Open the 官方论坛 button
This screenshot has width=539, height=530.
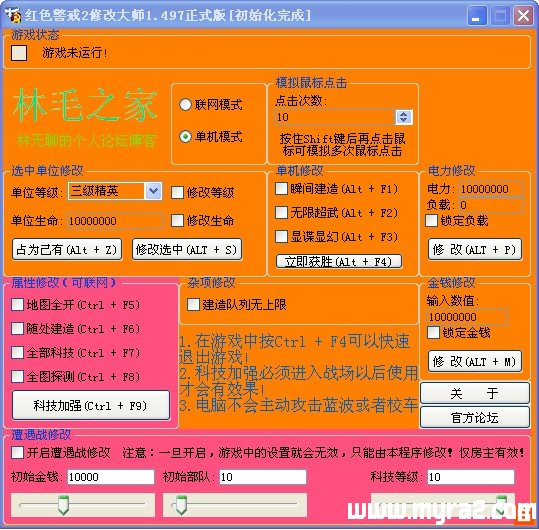[x=475, y=417]
